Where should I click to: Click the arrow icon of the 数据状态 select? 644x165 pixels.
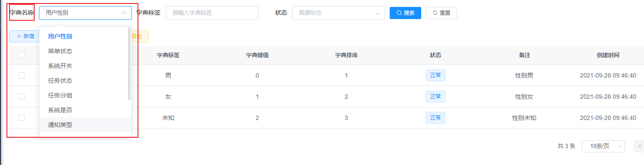pyautogui.click(x=378, y=13)
